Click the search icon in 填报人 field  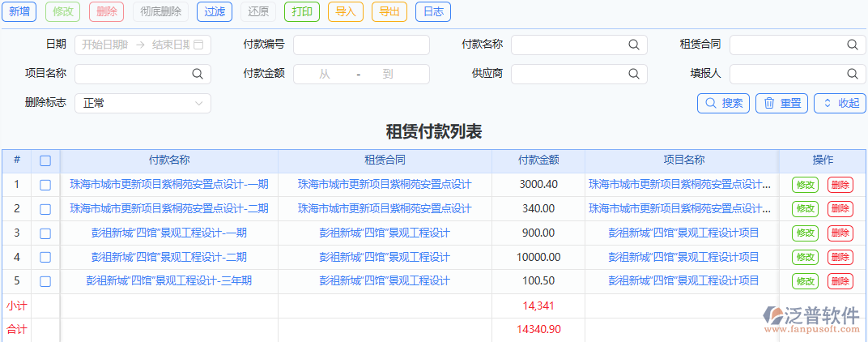coord(853,74)
